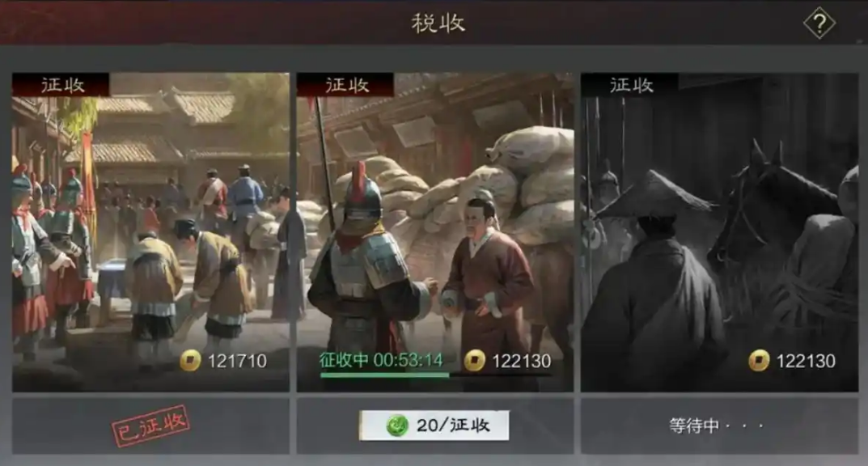Click the coin icon in the middle card

(474, 361)
